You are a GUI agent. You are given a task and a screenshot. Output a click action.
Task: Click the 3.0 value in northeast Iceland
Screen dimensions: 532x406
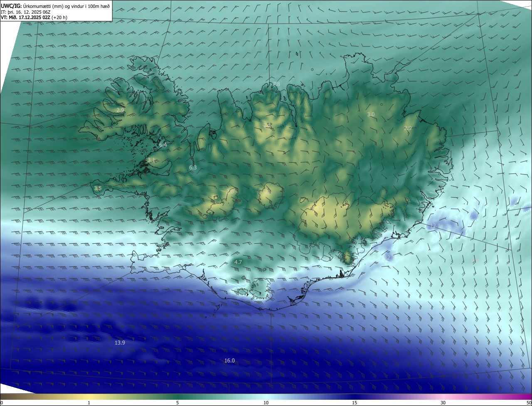[371, 115]
